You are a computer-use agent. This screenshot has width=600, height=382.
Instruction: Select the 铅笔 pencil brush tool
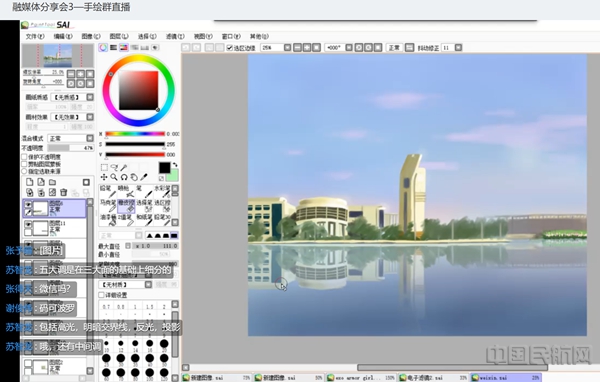click(x=108, y=192)
